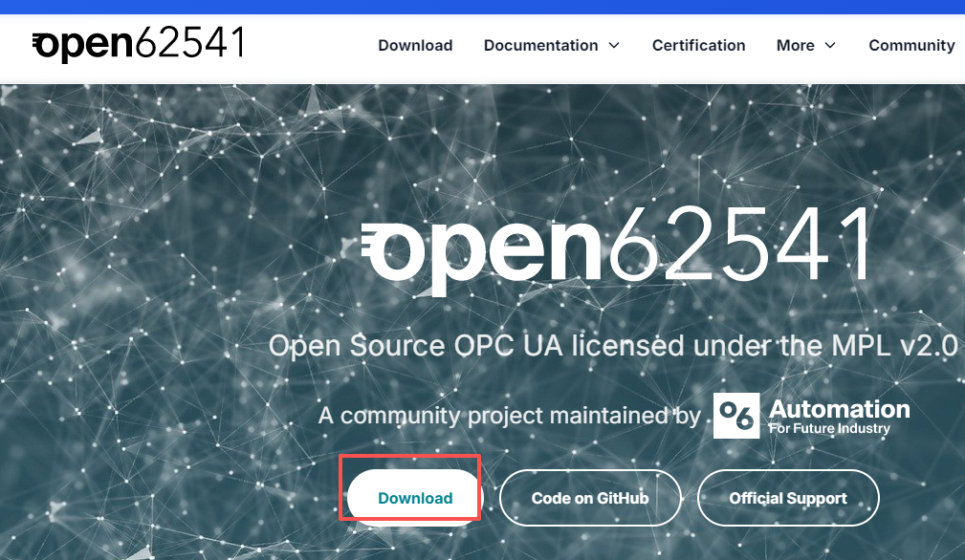This screenshot has width=965, height=560.
Task: Click the Official Support button
Action: 788,498
